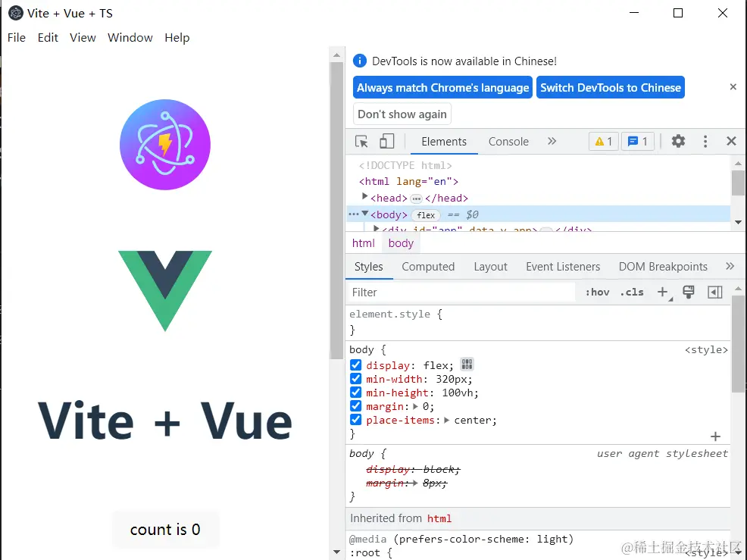Select the Styles tab

click(x=369, y=267)
